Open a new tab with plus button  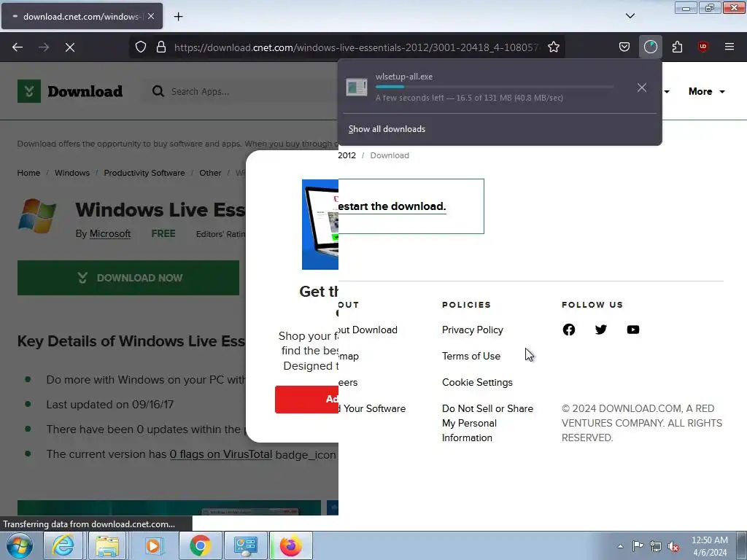(x=178, y=17)
